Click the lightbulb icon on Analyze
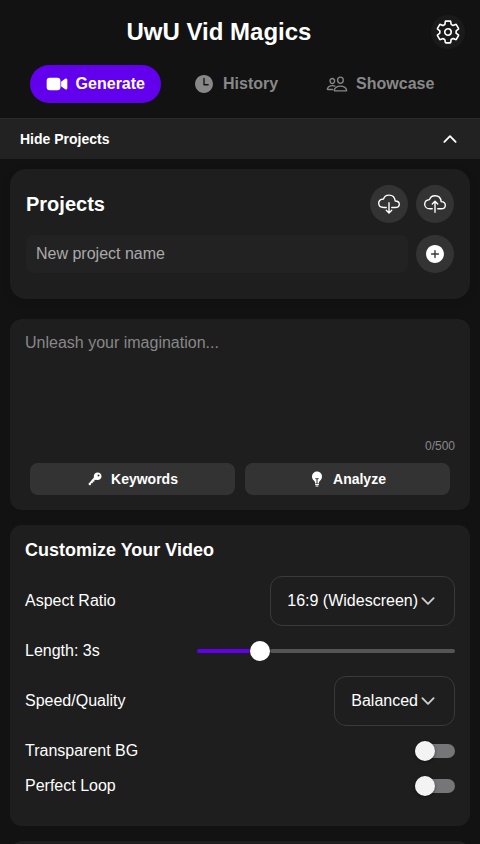 [317, 479]
